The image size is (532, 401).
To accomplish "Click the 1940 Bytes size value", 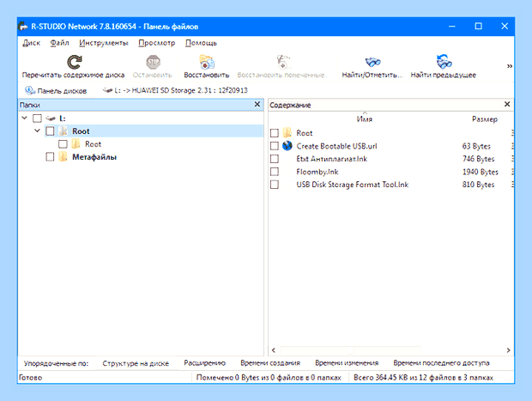I will 481,172.
